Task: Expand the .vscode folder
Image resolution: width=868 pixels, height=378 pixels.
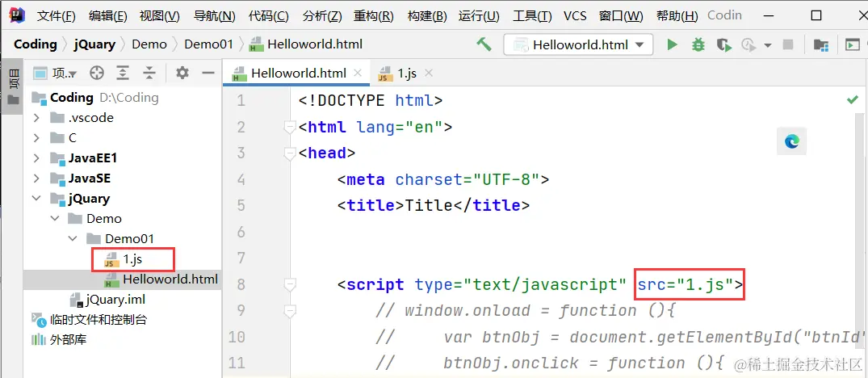Action: click(x=36, y=117)
